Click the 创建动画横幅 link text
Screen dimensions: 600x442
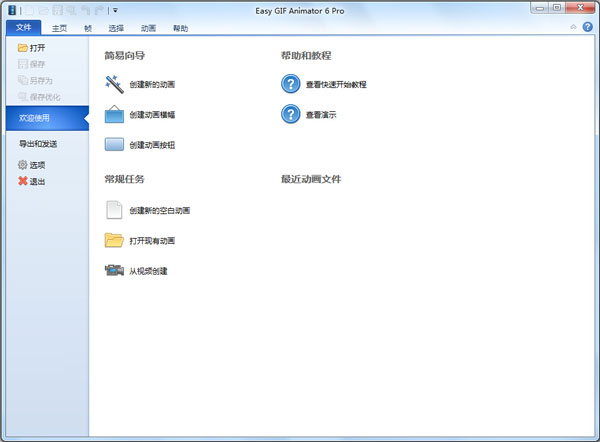152,115
